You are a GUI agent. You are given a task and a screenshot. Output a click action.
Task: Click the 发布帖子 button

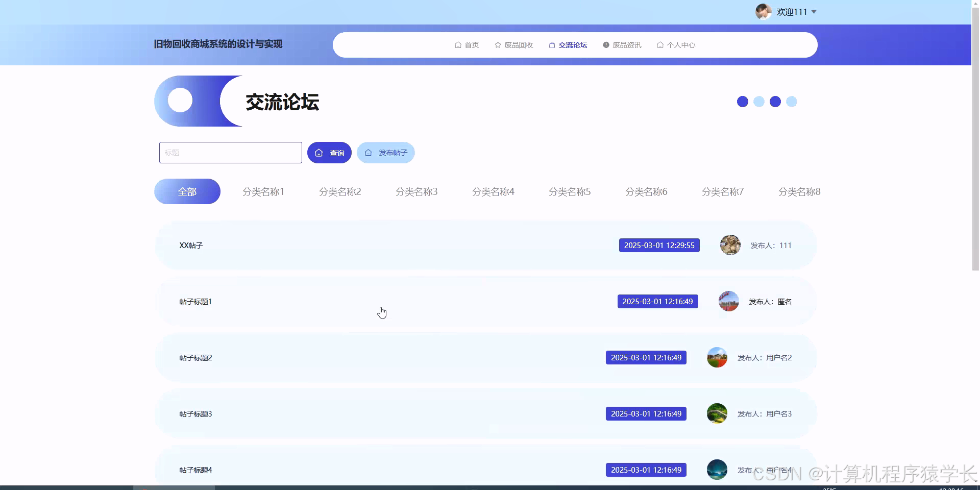tap(385, 153)
